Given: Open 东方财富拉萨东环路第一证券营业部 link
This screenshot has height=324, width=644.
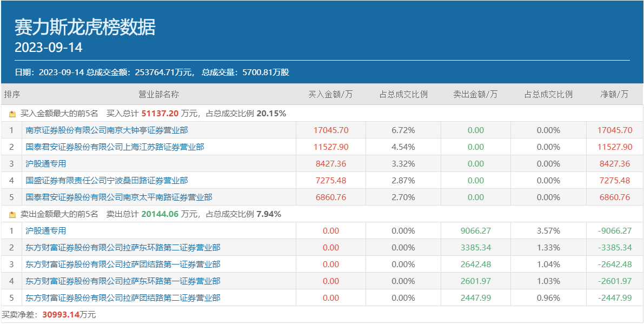Looking at the screenshot, I should click(123, 281).
